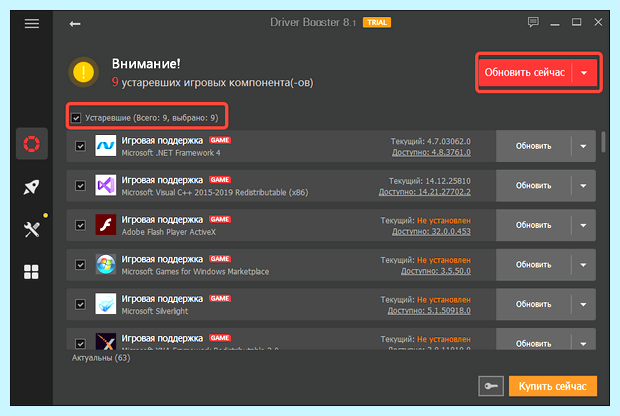Image resolution: width=620 pixels, height=416 pixels.
Task: Expand the Актуальны (63) section
Action: (101, 358)
